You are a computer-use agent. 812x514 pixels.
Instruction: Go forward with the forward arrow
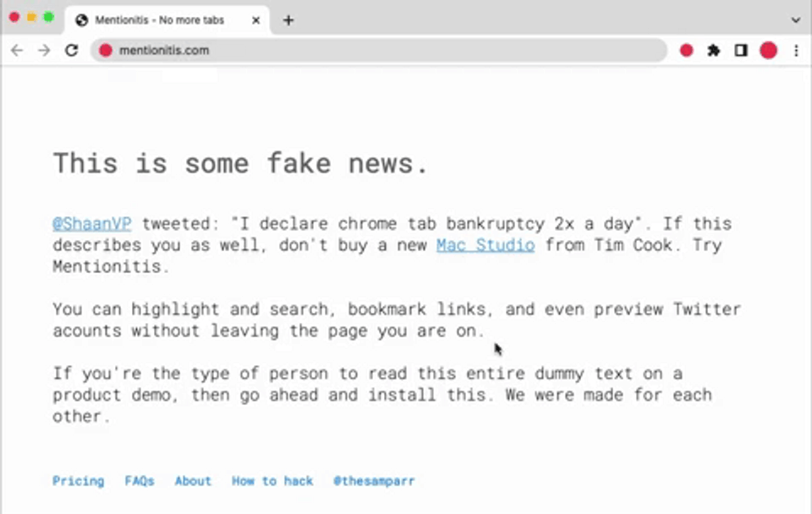point(44,50)
